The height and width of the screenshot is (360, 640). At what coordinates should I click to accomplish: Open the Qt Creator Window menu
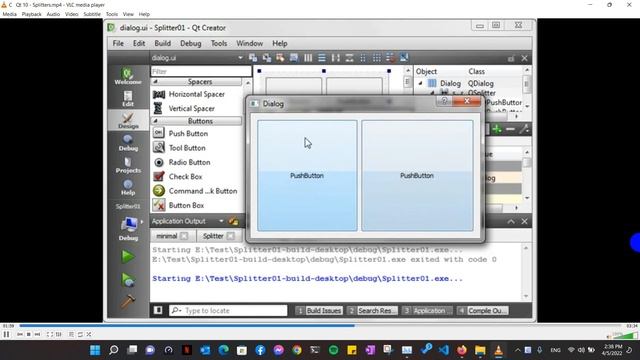click(249, 43)
